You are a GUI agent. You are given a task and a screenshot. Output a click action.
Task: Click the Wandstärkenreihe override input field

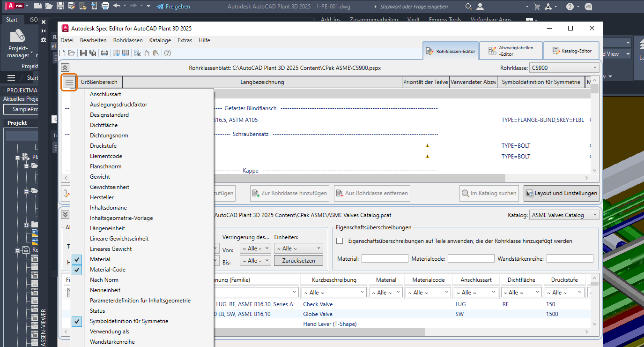(x=570, y=258)
